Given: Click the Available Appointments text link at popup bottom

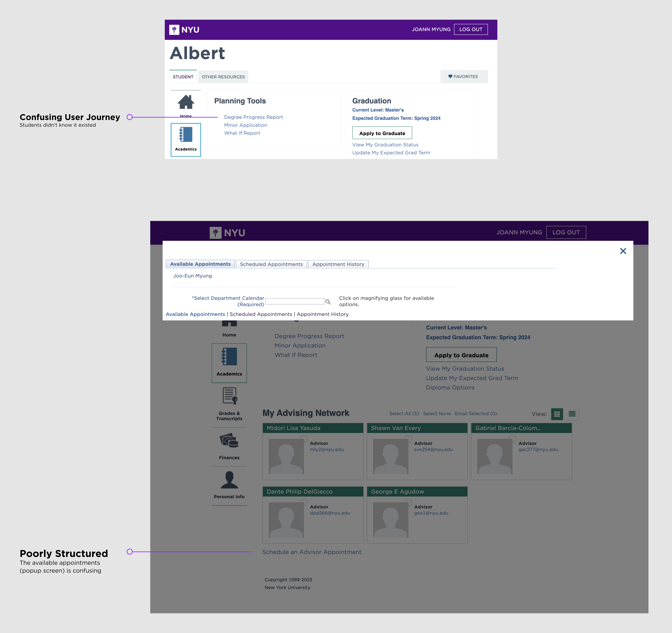Looking at the screenshot, I should 195,314.
